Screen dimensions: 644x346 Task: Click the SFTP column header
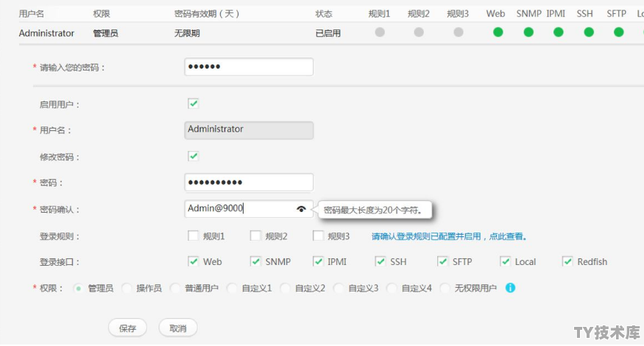pos(616,13)
